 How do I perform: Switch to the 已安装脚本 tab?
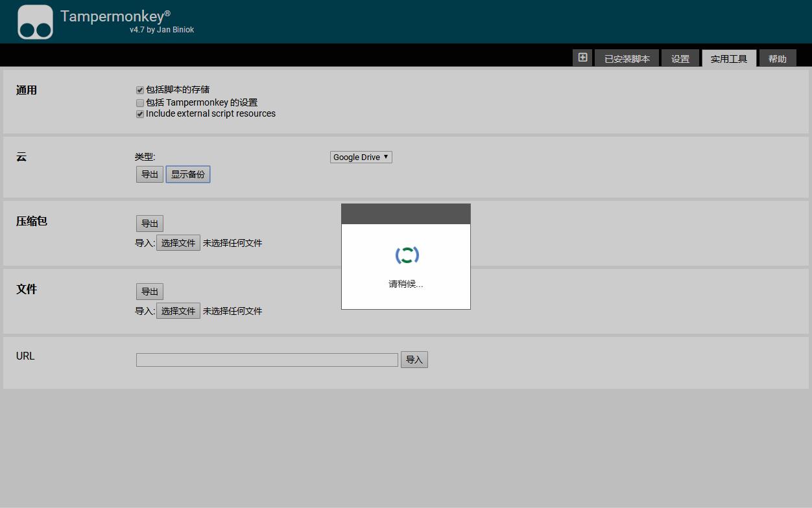point(627,59)
